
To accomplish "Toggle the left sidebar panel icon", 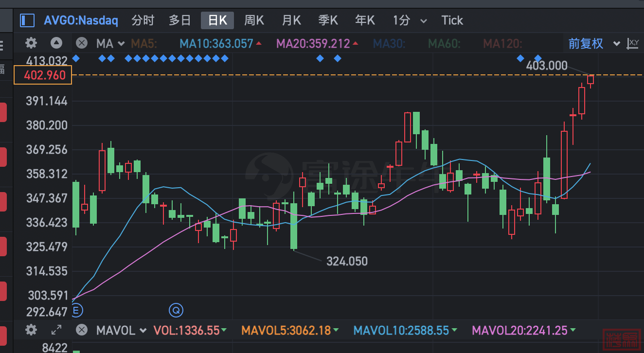I will tap(27, 20).
